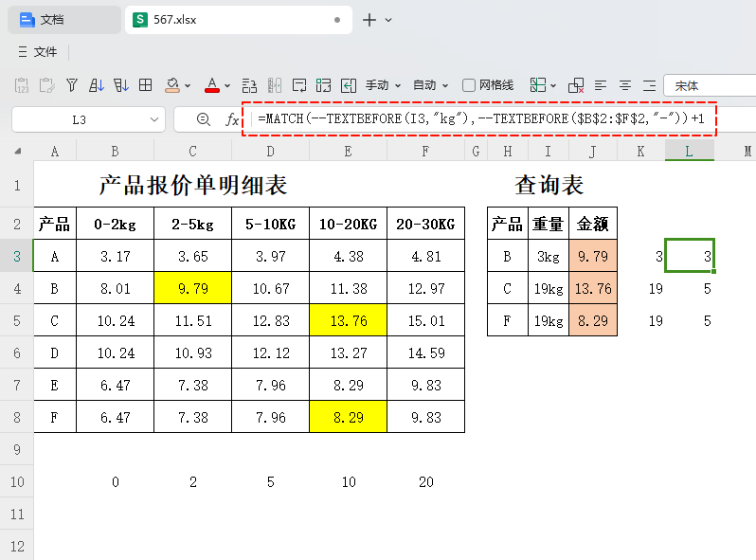
Task: Click the merge cells icon
Action: tap(323, 85)
